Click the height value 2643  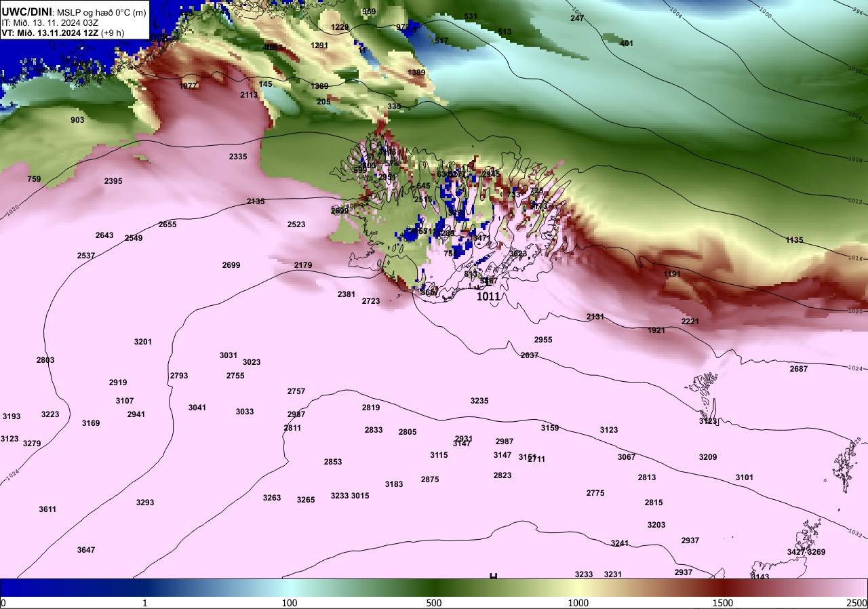104,235
